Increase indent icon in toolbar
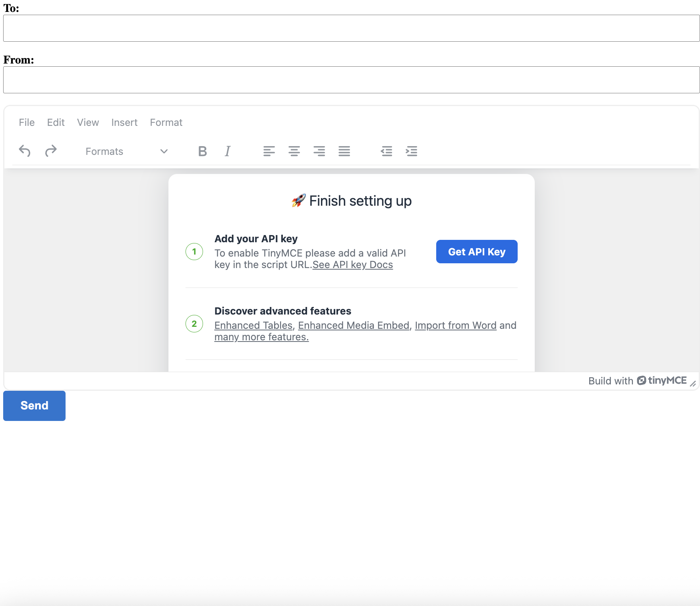 pos(411,151)
